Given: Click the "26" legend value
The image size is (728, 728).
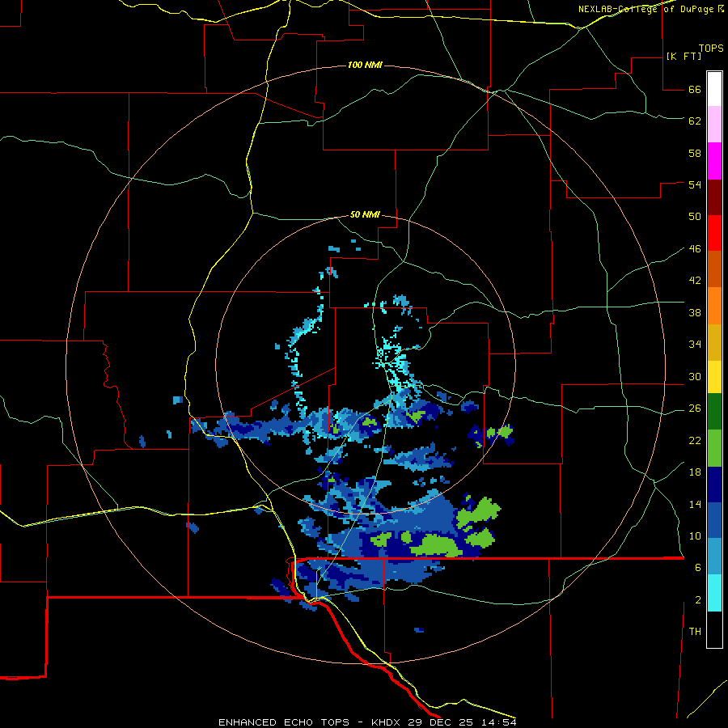Looking at the screenshot, I should click(695, 408).
